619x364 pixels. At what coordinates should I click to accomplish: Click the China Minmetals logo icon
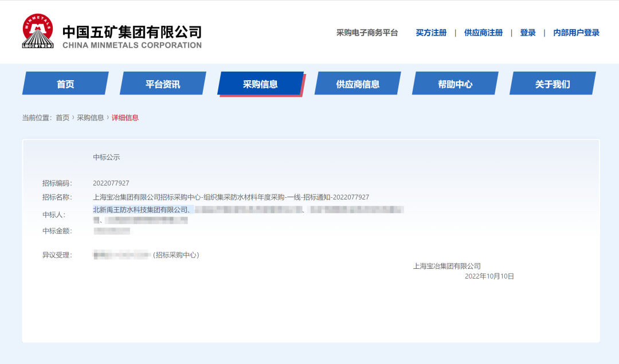[37, 31]
